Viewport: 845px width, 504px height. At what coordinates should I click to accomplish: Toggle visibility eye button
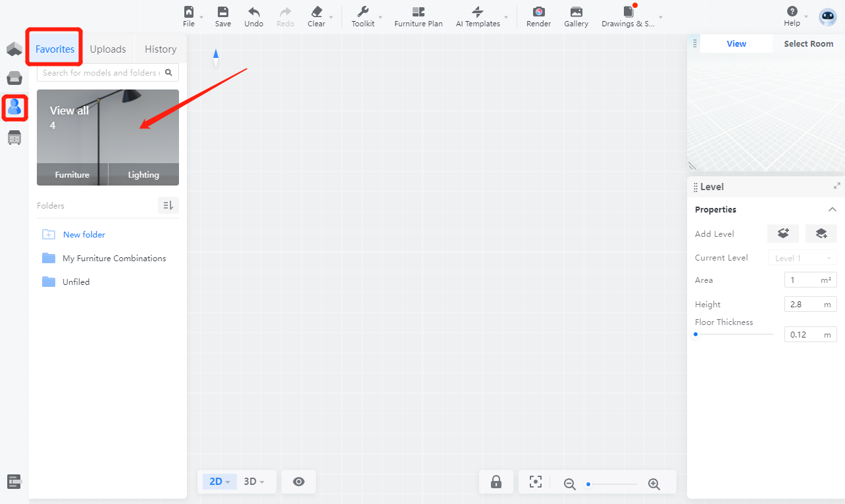299,482
